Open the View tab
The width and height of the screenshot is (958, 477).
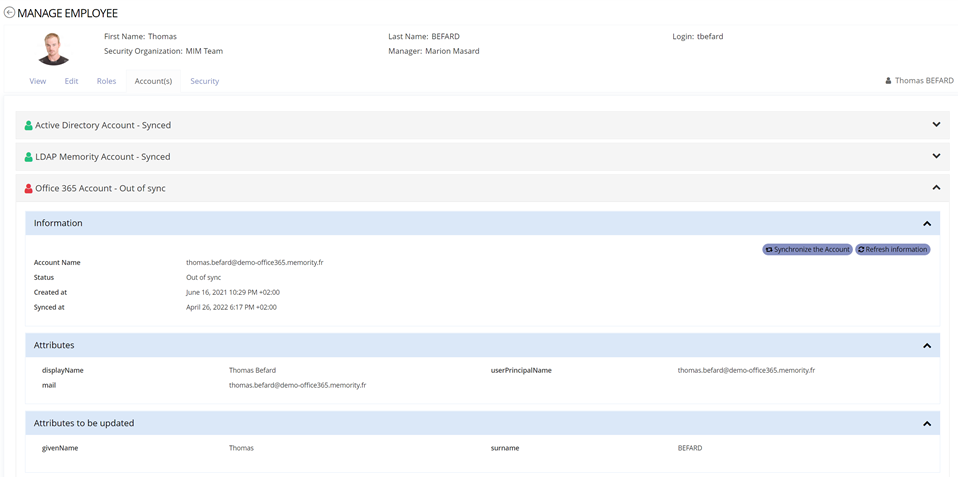pyautogui.click(x=38, y=81)
